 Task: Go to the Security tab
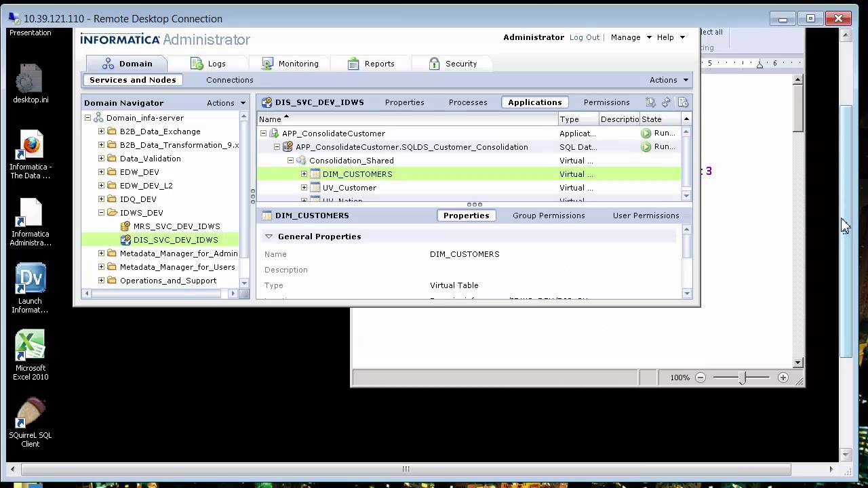coord(453,64)
